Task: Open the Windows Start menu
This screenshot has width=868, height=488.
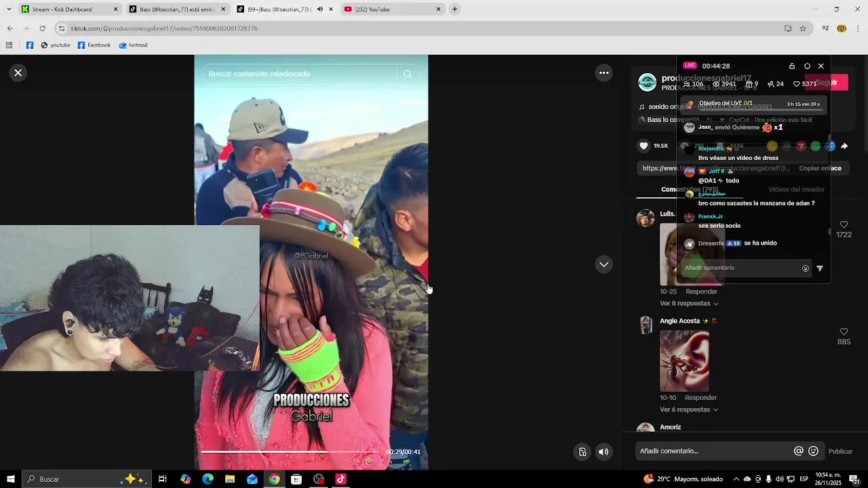Action: [x=11, y=479]
